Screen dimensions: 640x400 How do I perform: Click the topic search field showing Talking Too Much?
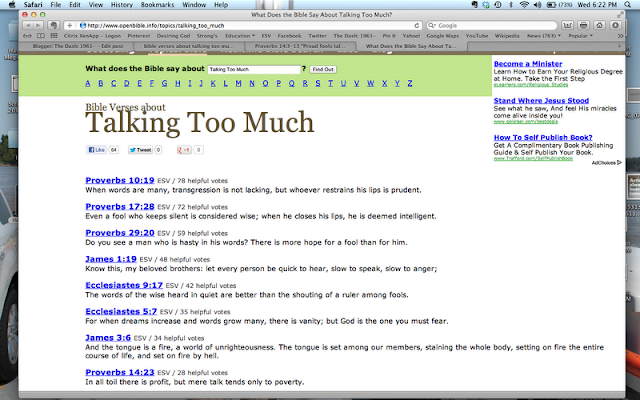254,69
